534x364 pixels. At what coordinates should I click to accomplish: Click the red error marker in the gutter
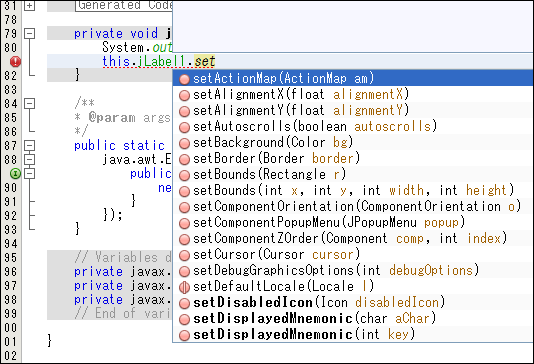click(15, 62)
